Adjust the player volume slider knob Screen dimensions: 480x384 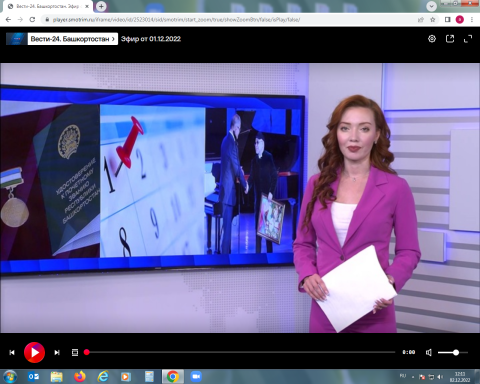(456, 352)
